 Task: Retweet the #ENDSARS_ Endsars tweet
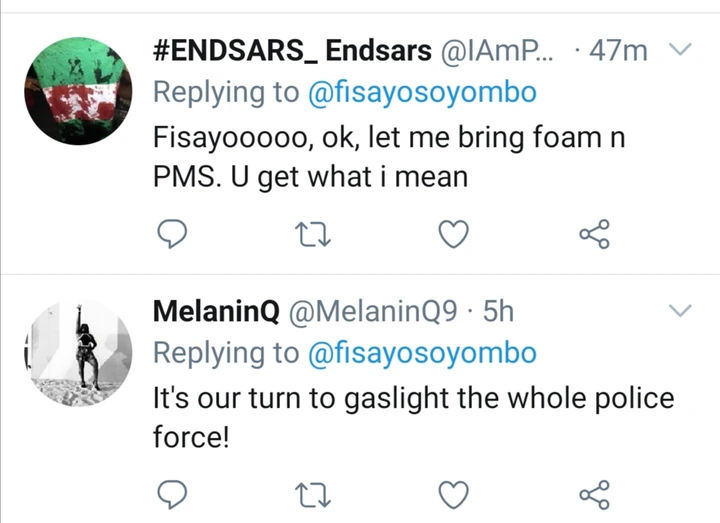coord(315,234)
